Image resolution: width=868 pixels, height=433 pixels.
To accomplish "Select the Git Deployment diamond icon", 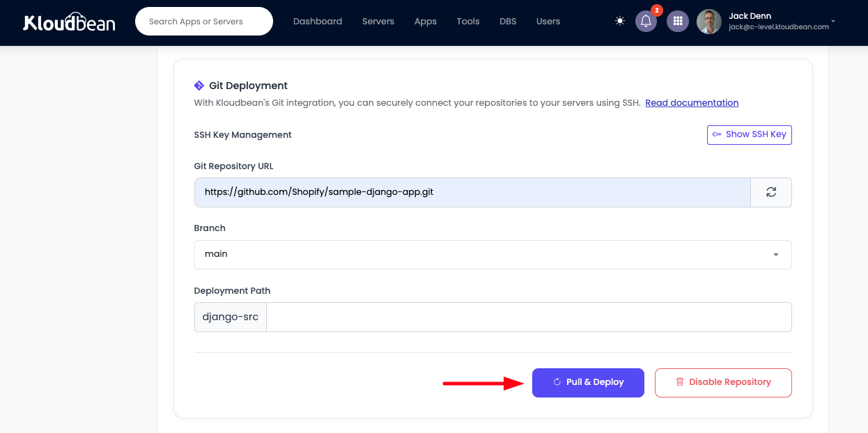I will click(199, 85).
